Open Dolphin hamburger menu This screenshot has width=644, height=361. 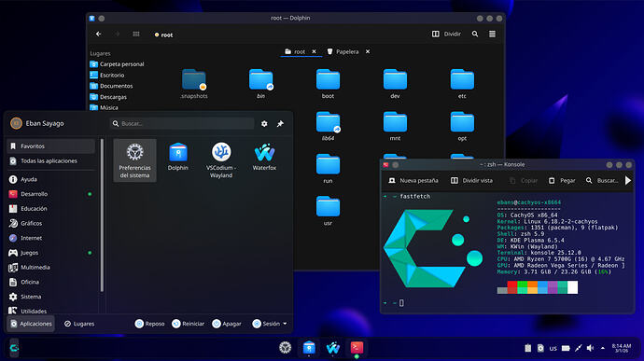pyautogui.click(x=492, y=35)
